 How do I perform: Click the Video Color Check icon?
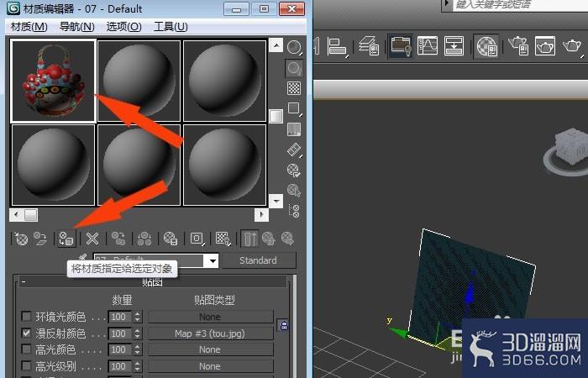(294, 129)
